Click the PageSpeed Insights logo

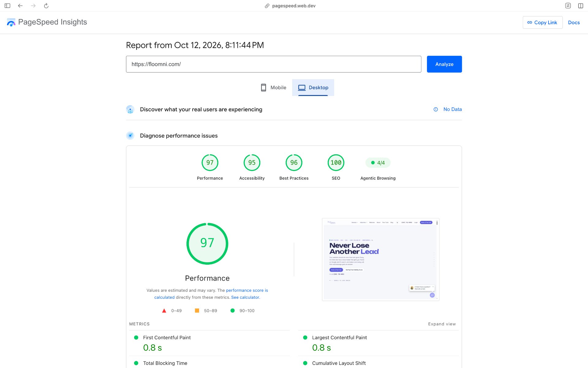tap(47, 22)
